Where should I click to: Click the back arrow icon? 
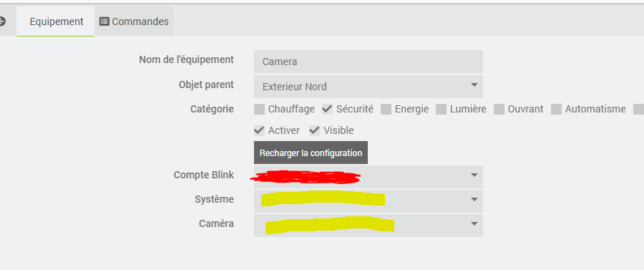click(x=2, y=21)
